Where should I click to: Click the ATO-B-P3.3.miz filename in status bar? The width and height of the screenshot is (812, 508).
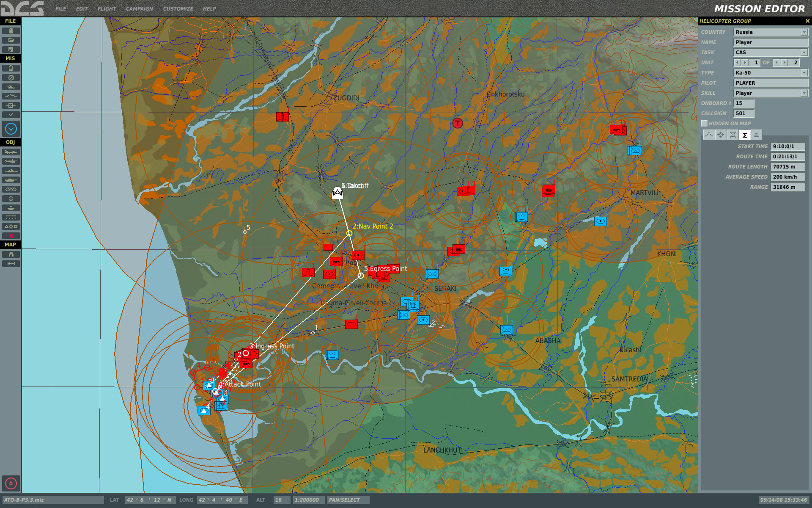53,500
